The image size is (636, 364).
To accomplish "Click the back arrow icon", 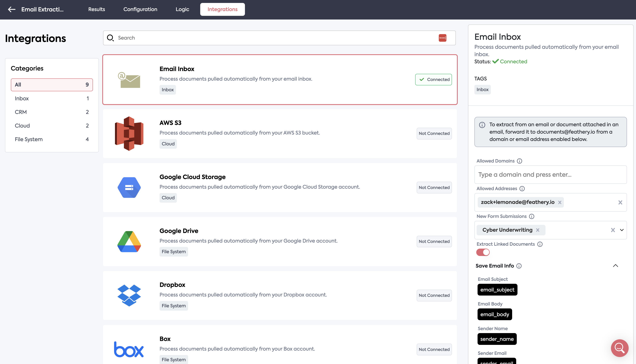I will point(11,10).
